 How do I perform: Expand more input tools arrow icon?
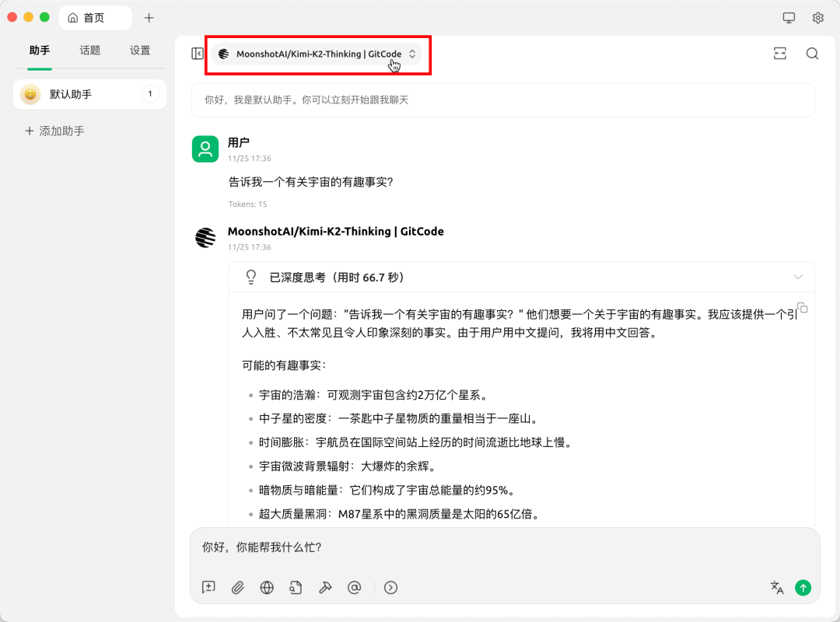click(x=390, y=587)
